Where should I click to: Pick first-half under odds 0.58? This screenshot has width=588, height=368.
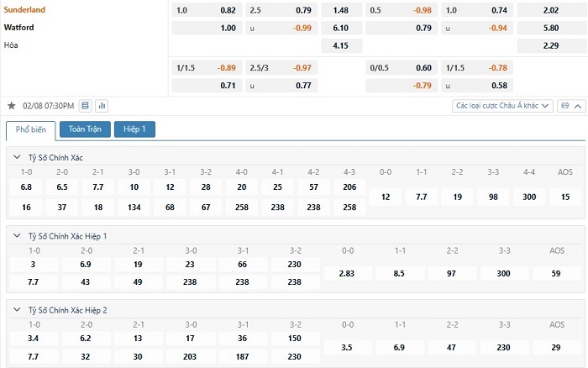tap(477, 86)
